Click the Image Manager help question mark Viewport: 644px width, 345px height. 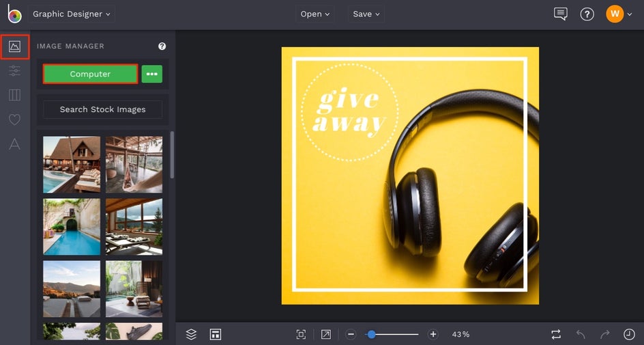tap(162, 46)
